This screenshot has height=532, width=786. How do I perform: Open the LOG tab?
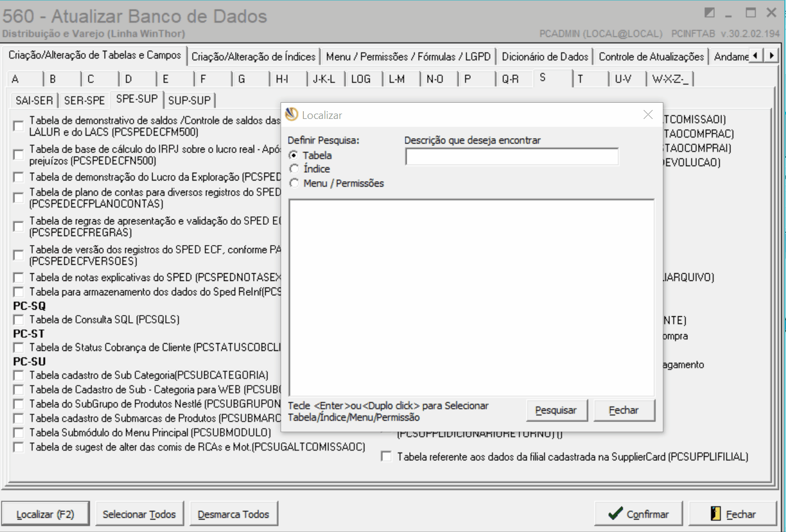coord(364,79)
